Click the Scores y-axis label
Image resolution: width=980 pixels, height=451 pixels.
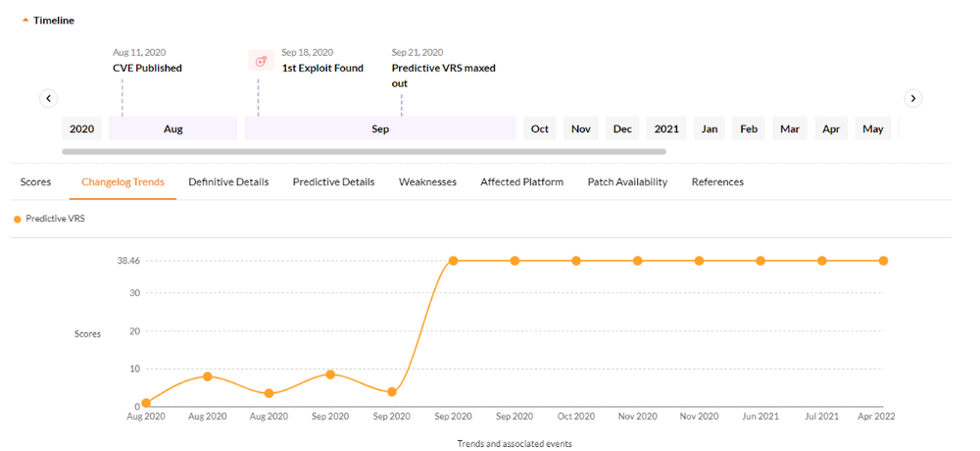(87, 334)
